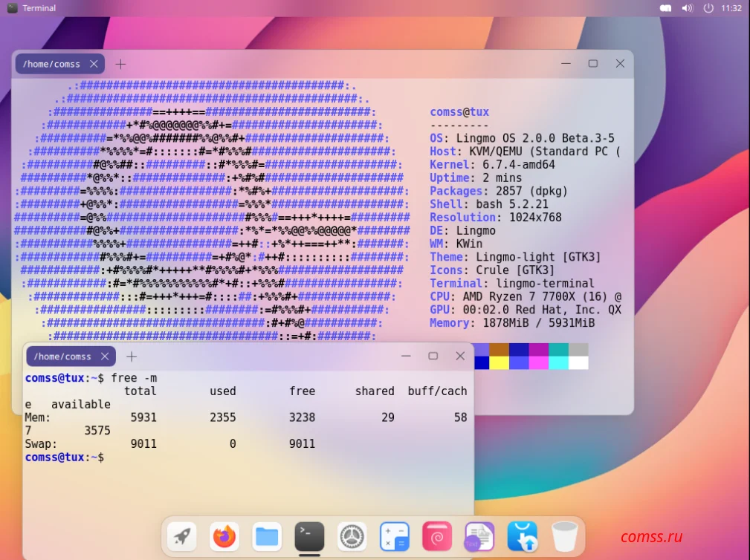
Task: Click the terminal icon in the dock
Action: point(309,536)
